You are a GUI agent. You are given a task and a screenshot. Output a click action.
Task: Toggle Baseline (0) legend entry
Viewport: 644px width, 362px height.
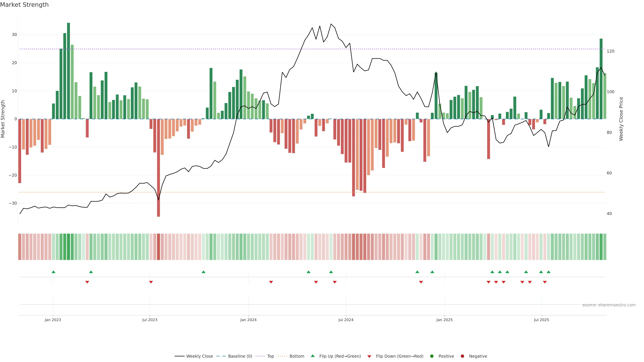pos(240,356)
